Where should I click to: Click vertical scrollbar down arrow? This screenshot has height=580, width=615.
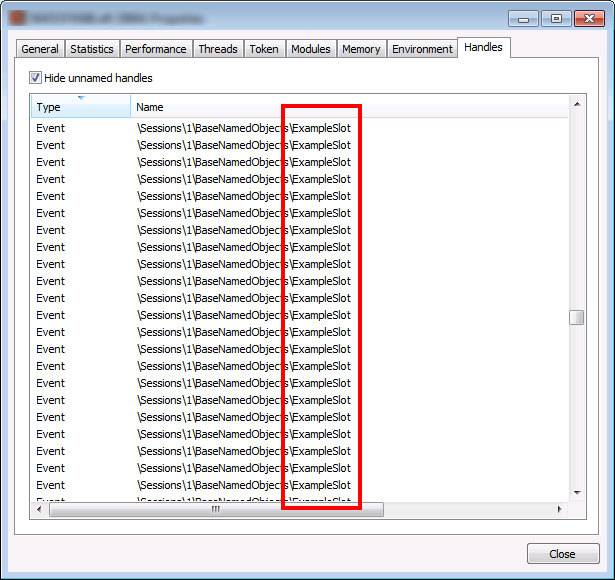(x=576, y=492)
